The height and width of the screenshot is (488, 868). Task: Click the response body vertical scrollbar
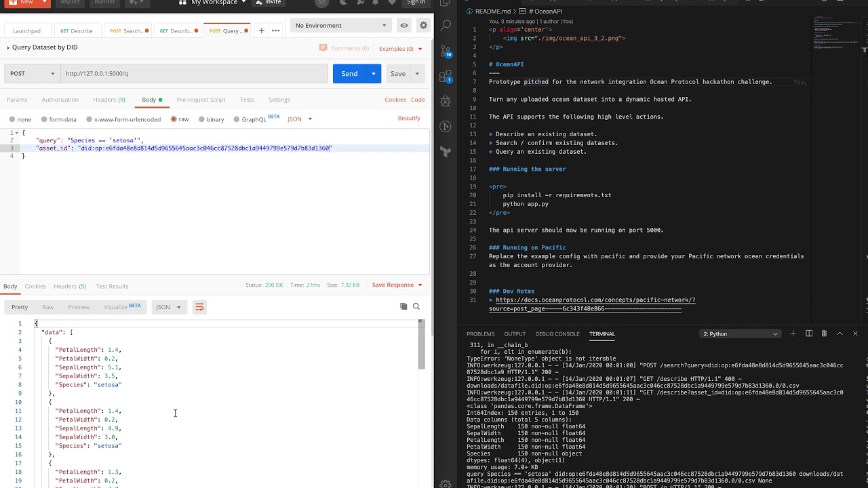point(421,344)
